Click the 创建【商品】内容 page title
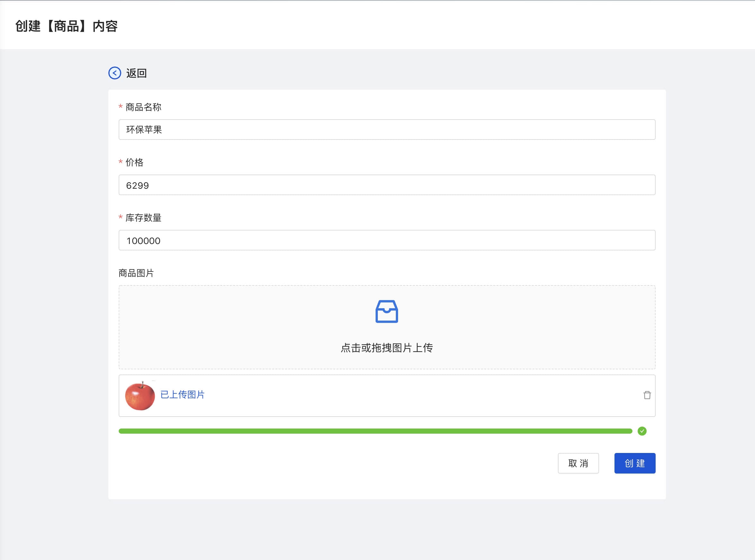Viewport: 755px width, 560px height. click(67, 26)
